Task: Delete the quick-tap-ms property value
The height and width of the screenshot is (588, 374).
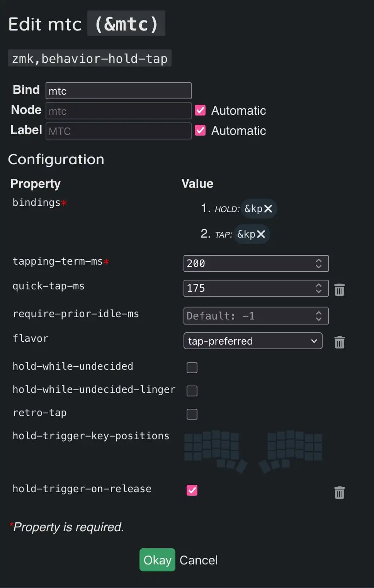Action: pos(339,289)
